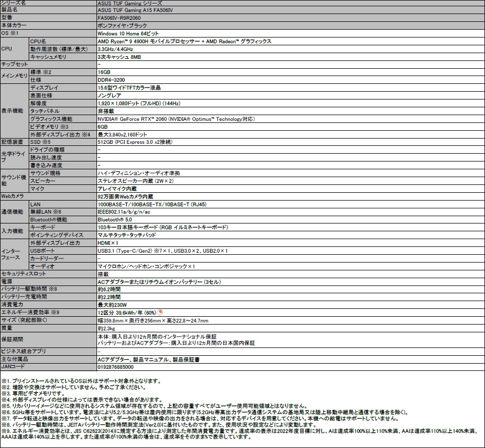Screen dimensions: 485x448
Task: Click the sound spec ハイ・デフィニション・オーディオ準拠
Action: coord(139,173)
